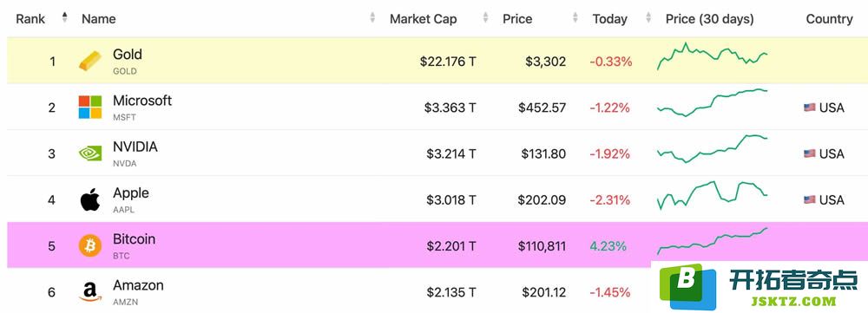Screen dimensions: 868x313
Task: Click the green B watermark logo
Action: (x=686, y=286)
